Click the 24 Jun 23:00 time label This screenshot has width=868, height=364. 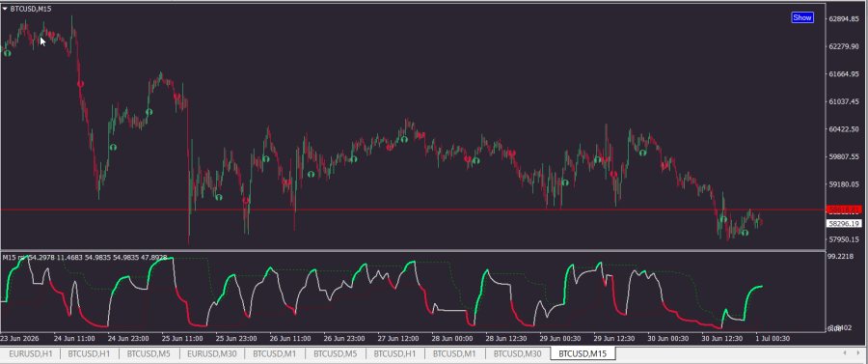[x=128, y=339]
